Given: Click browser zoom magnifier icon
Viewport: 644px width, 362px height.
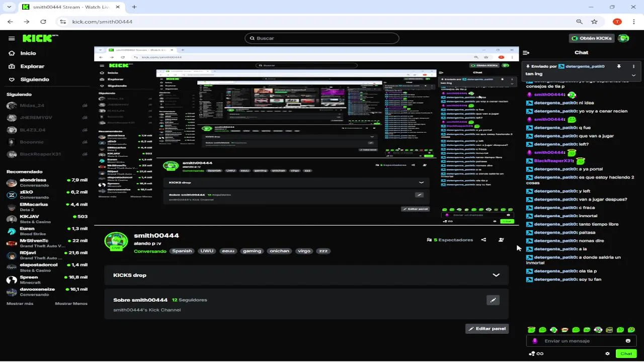Looking at the screenshot, I should tap(580, 22).
